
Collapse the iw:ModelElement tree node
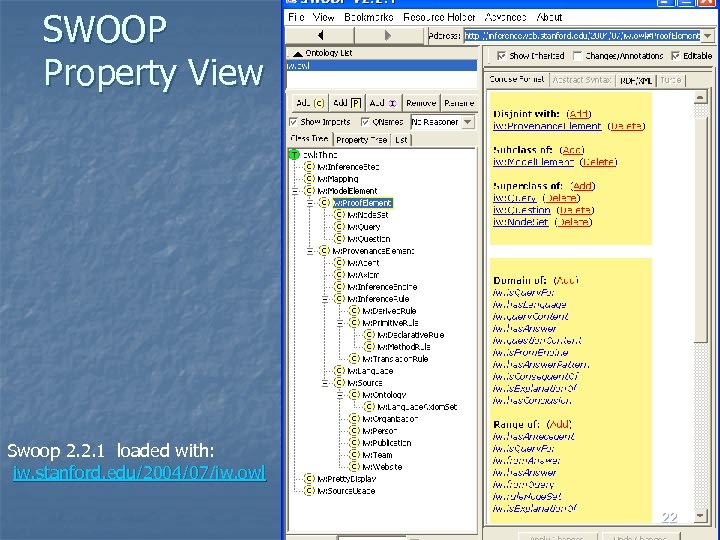295,191
